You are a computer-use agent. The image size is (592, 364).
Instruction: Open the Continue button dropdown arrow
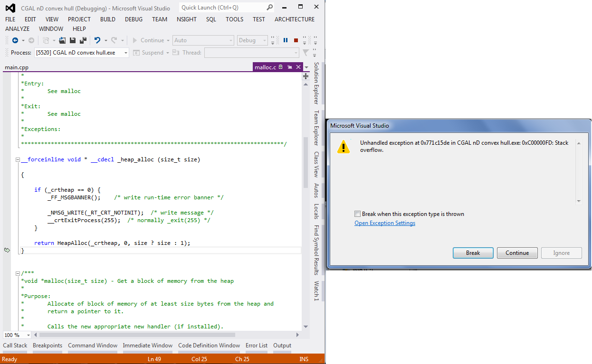coord(169,40)
